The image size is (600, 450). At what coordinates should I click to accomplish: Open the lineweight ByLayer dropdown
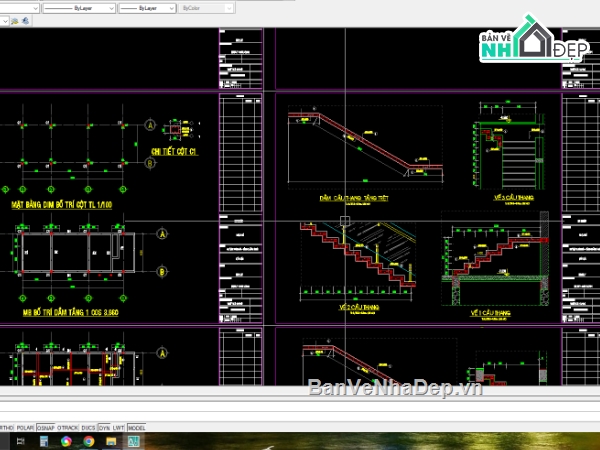(147, 8)
